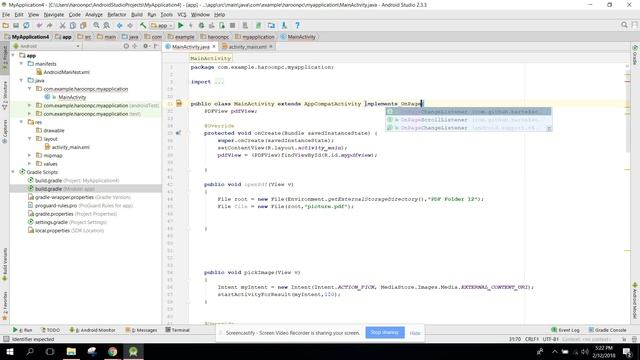Click the Forward navigation arrow icon
640x360 pixels.
pyautogui.click(x=130, y=25)
